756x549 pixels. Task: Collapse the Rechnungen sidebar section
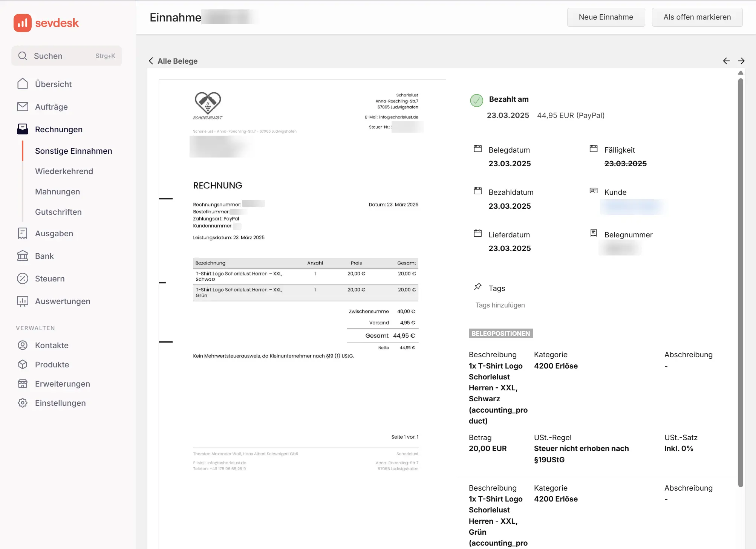tap(59, 129)
